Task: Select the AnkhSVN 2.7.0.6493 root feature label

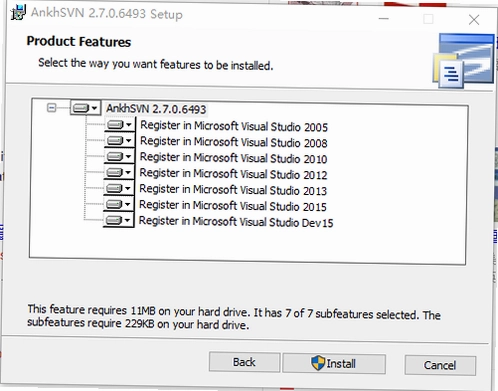Action: 156,109
